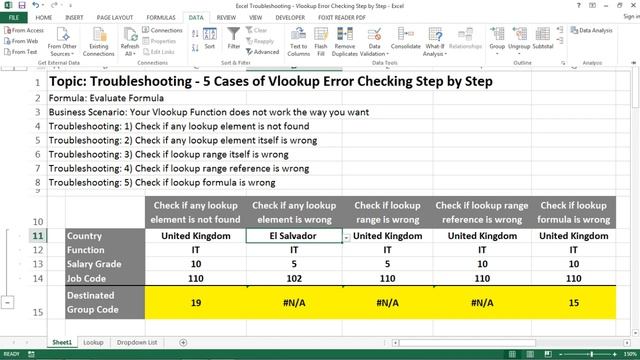Screen dimensions: 640x360
Task: Switch to the HOME tab
Action: [x=44, y=18]
